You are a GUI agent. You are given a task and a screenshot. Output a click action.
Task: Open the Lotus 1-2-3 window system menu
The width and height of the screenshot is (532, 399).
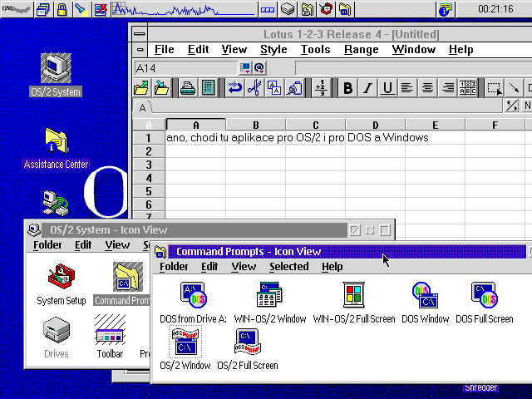click(x=140, y=33)
